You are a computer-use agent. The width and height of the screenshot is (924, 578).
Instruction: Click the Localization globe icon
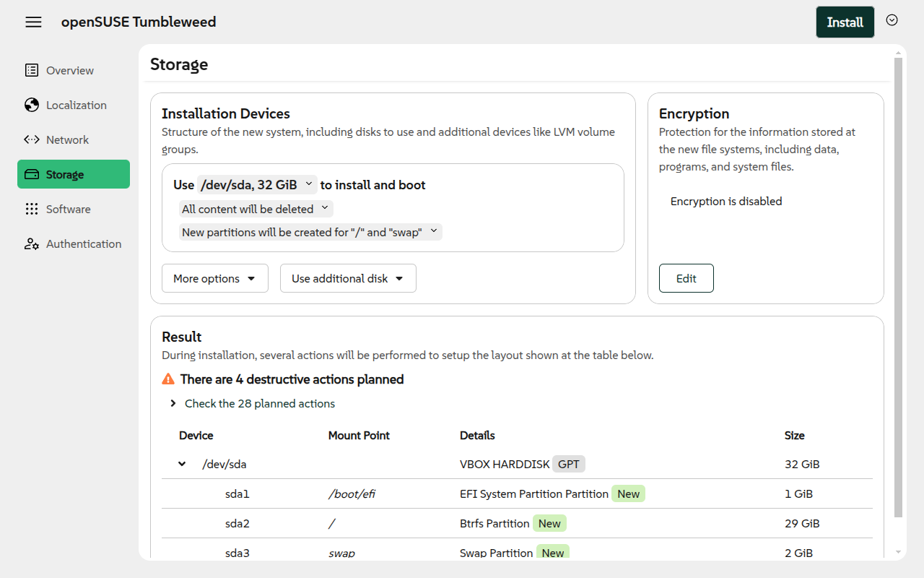coord(32,105)
